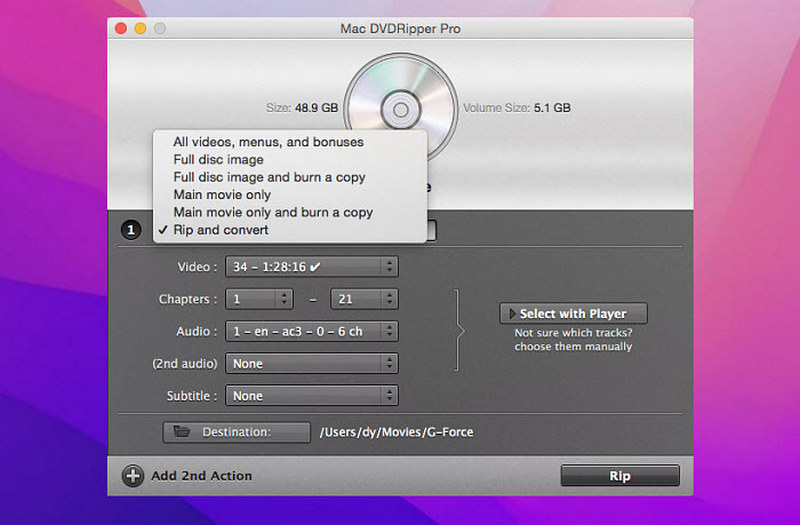Image resolution: width=800 pixels, height=525 pixels.
Task: Select Full disc image option
Action: [218, 160]
